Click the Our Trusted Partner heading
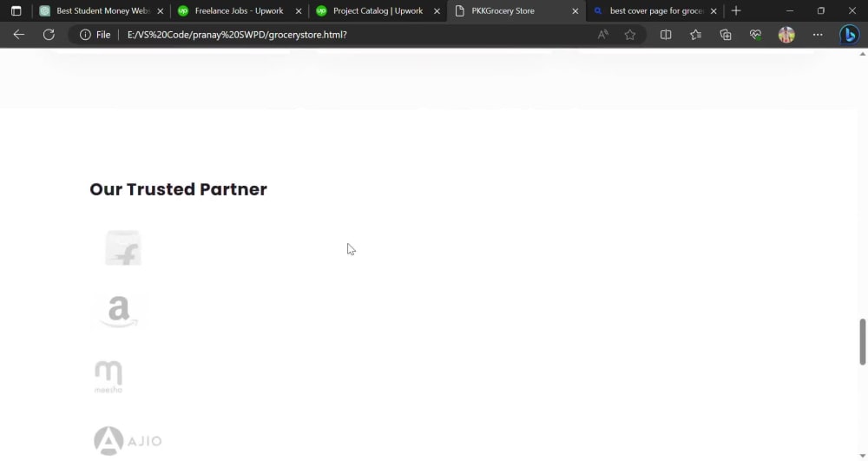This screenshot has width=868, height=461. 178,189
